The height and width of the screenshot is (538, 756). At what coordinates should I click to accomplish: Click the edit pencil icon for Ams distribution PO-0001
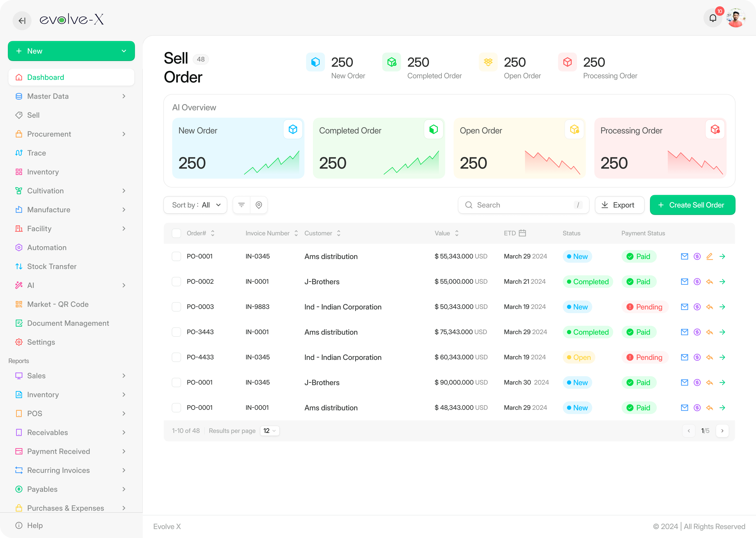(x=709, y=256)
